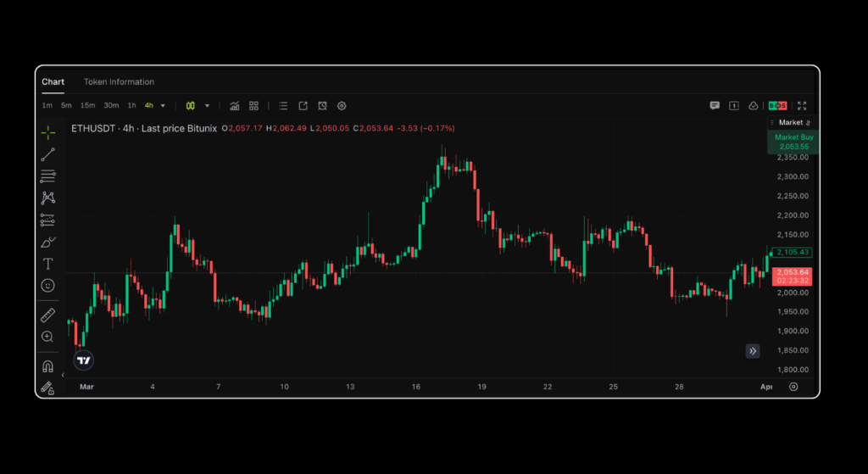Select the crosshair cursor tool

pyautogui.click(x=48, y=133)
